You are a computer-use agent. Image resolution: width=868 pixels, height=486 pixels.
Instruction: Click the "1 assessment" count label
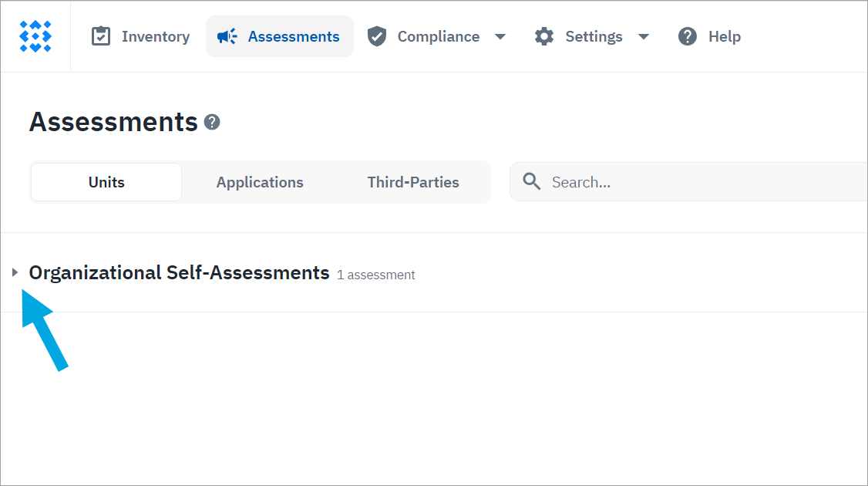[x=376, y=275]
